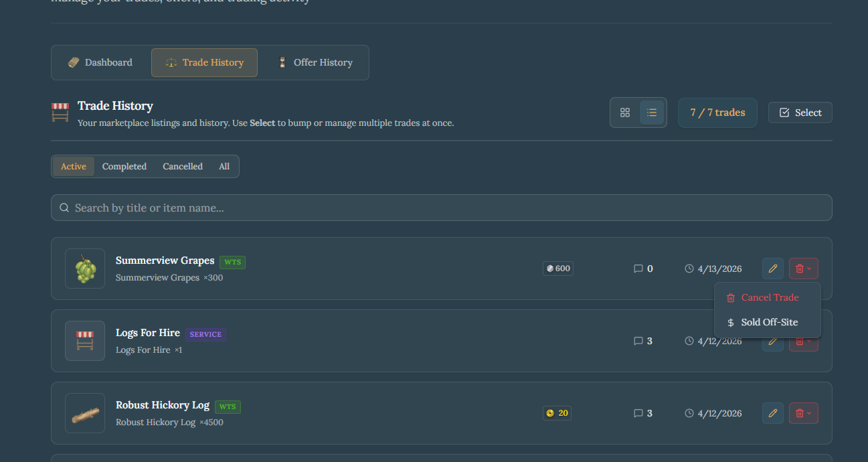The image size is (868, 462).
Task: Open comments icon on Logs For Hire row
Action: [x=638, y=341]
